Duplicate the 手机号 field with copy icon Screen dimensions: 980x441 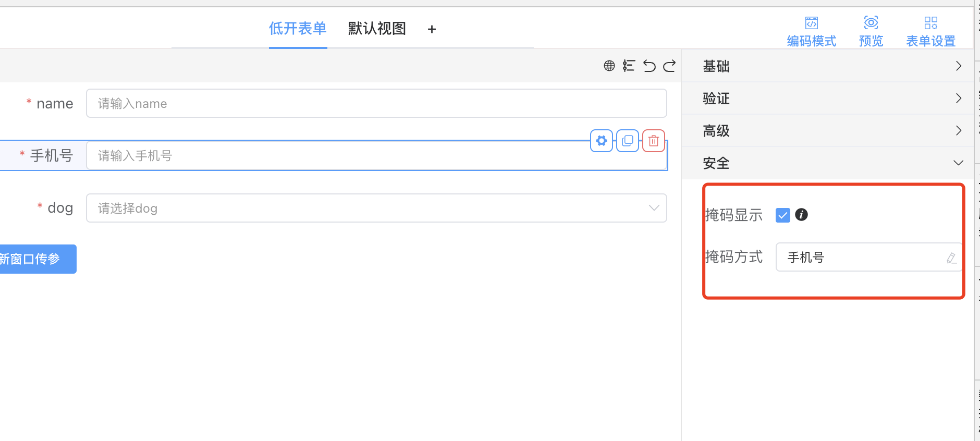(x=628, y=141)
